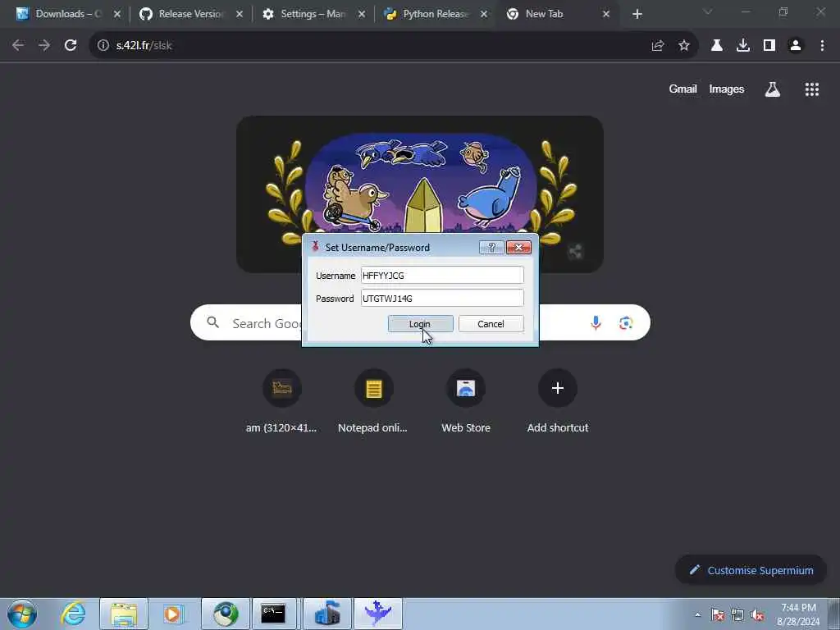Open the command prompt taskbar icon
Screen dimensions: 840x630
coord(274,614)
